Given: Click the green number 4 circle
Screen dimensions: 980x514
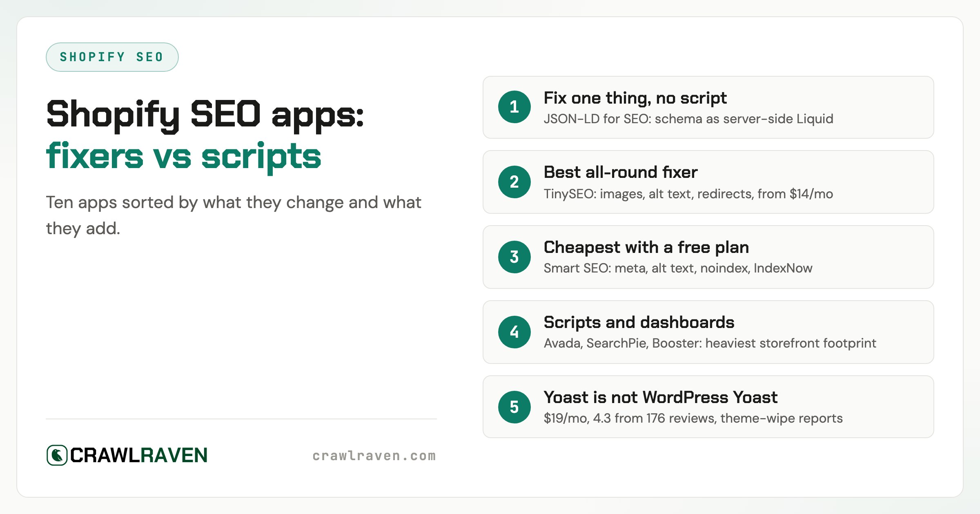Looking at the screenshot, I should pyautogui.click(x=514, y=332).
